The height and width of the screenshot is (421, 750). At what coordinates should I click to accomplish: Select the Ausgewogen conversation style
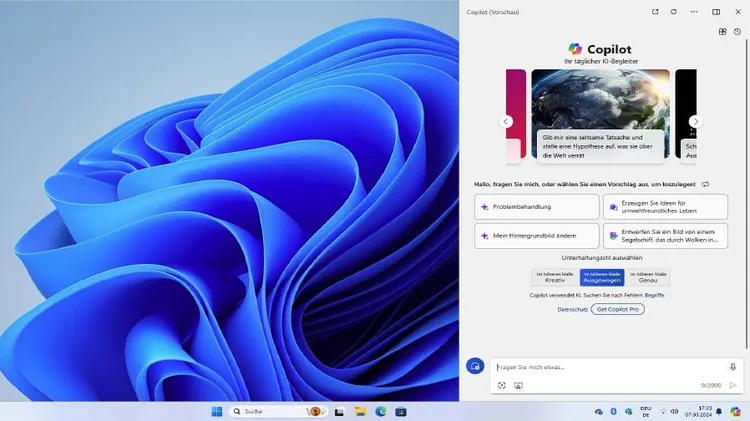602,277
